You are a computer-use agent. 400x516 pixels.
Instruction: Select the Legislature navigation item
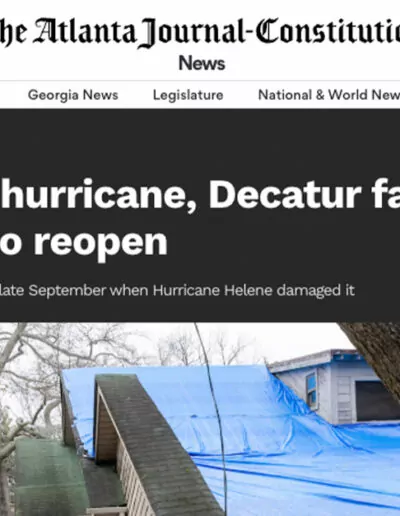pyautogui.click(x=188, y=95)
